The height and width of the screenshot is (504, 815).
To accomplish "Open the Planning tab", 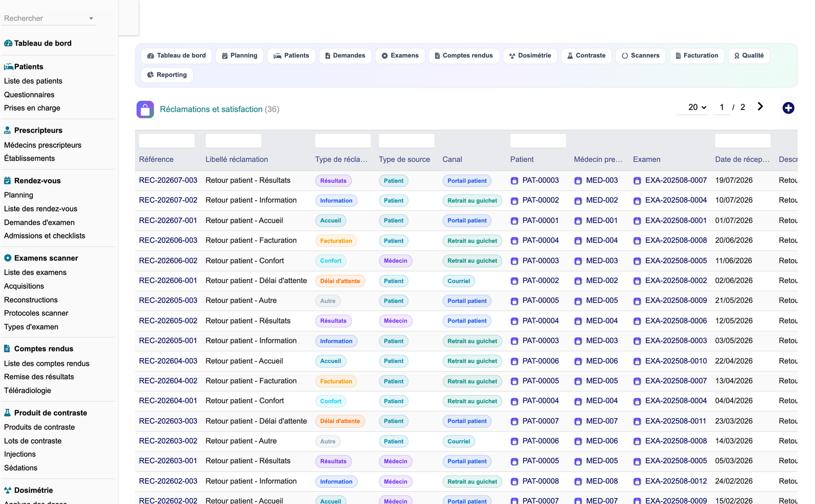I will coord(240,56).
